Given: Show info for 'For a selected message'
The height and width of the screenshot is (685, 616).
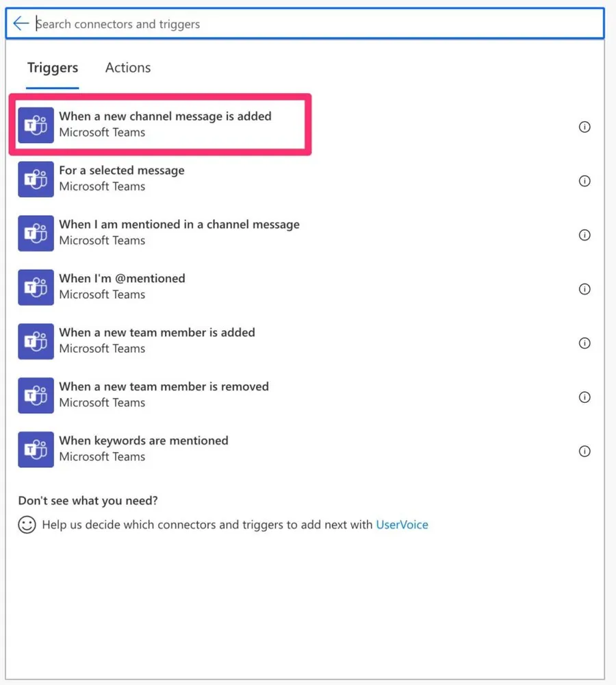Looking at the screenshot, I should tap(585, 181).
